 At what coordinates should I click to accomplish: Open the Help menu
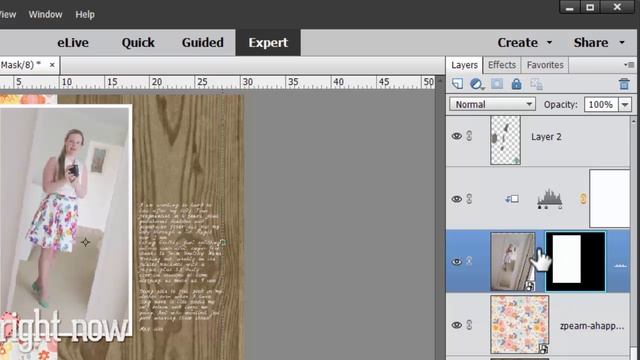tap(85, 14)
